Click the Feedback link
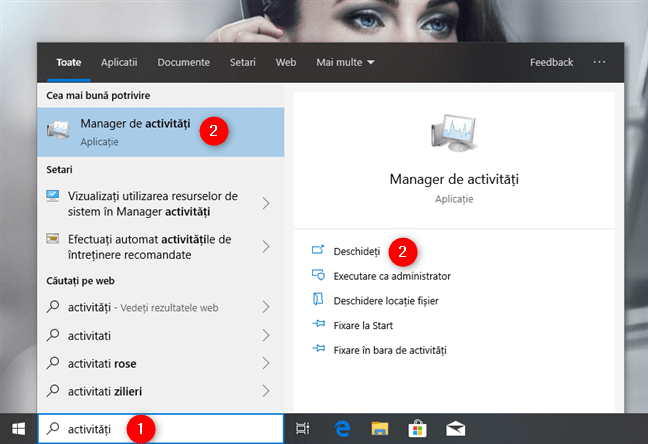 (x=551, y=62)
